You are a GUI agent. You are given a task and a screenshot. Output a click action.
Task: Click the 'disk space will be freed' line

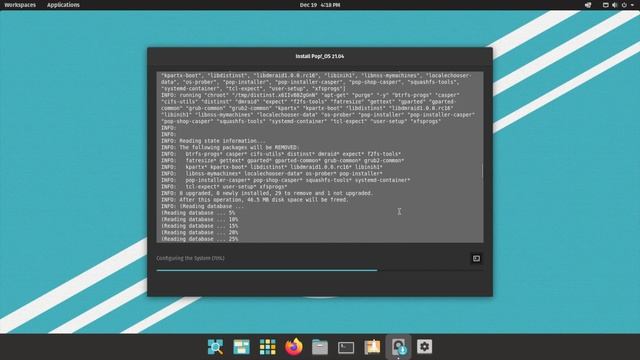click(x=254, y=200)
